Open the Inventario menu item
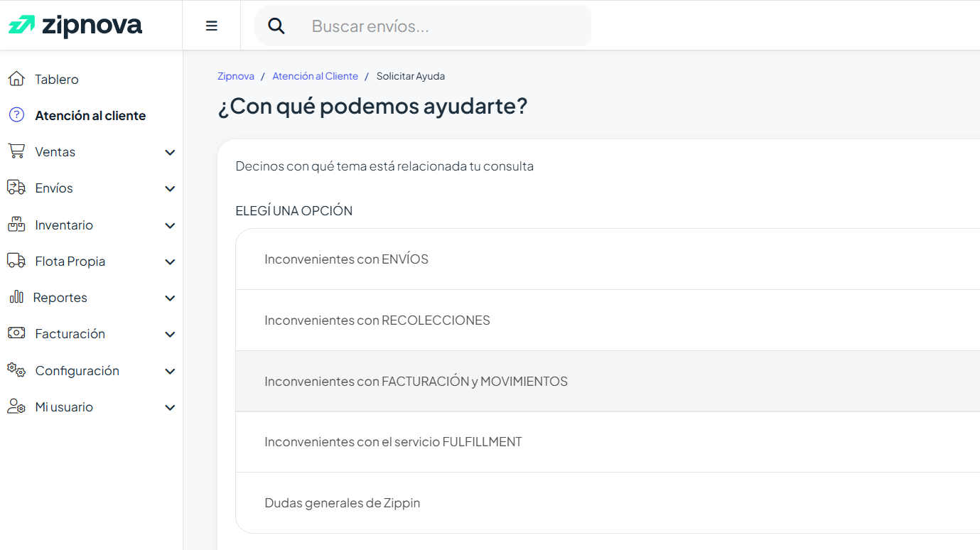This screenshot has height=550, width=980. pyautogui.click(x=64, y=225)
